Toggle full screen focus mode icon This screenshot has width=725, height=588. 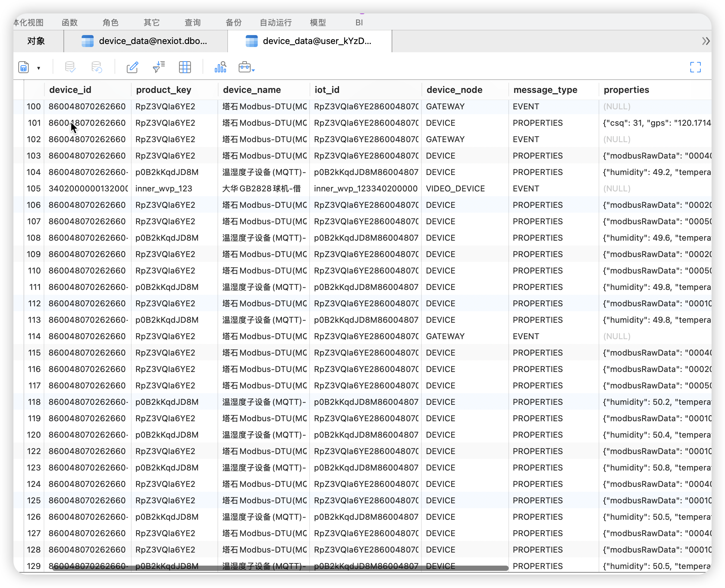(x=695, y=67)
